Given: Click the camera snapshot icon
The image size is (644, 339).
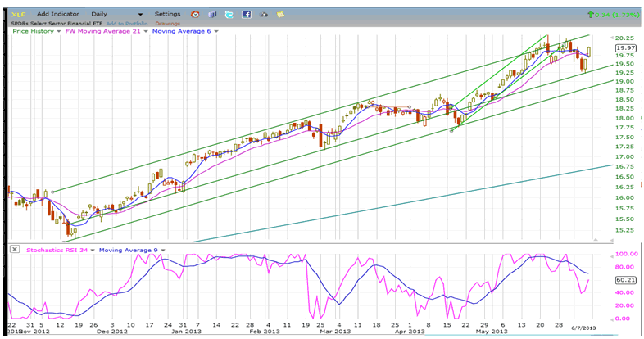Looking at the screenshot, I should tap(263, 15).
